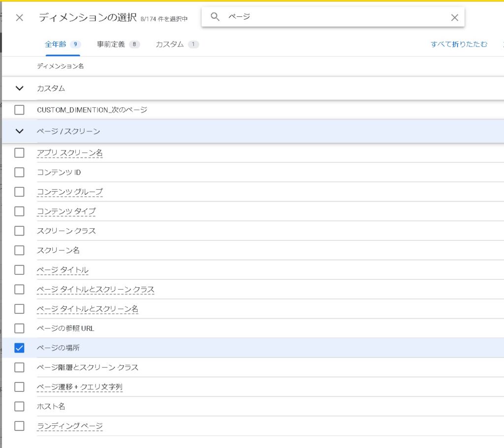This screenshot has height=448, width=504.
Task: Enable the ページ タイトル checkbox
Action: click(19, 270)
